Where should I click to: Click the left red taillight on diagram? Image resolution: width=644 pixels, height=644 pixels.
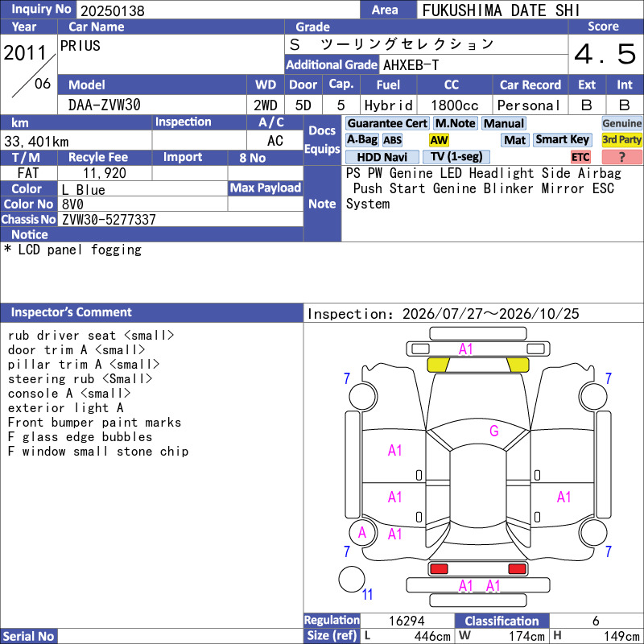click(x=439, y=569)
